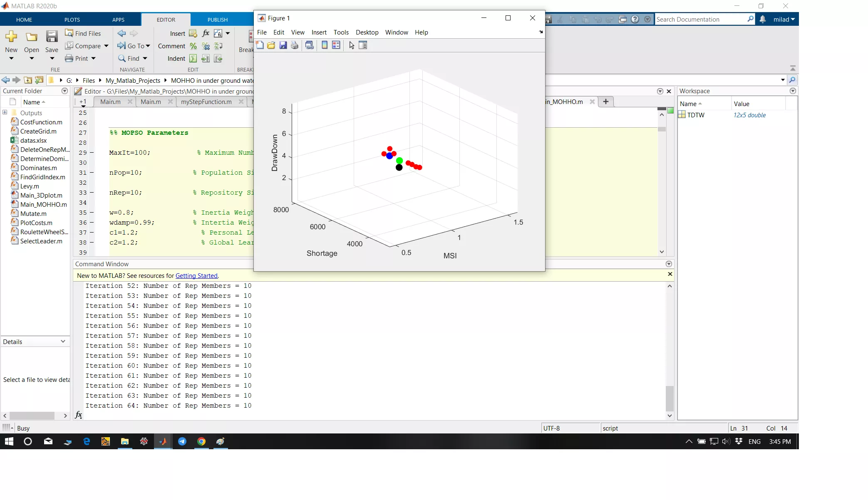Click the Link Plot icon
The height and width of the screenshot is (500, 868).
click(x=310, y=45)
